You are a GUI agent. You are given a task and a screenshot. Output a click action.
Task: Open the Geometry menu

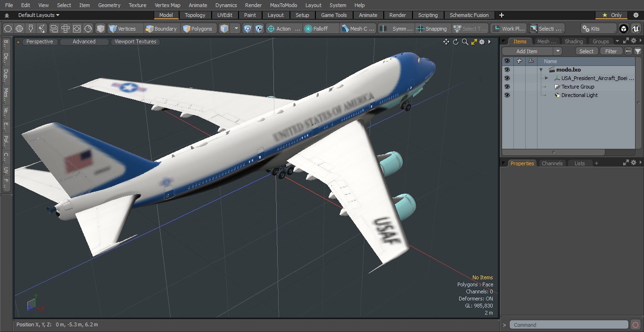click(109, 5)
